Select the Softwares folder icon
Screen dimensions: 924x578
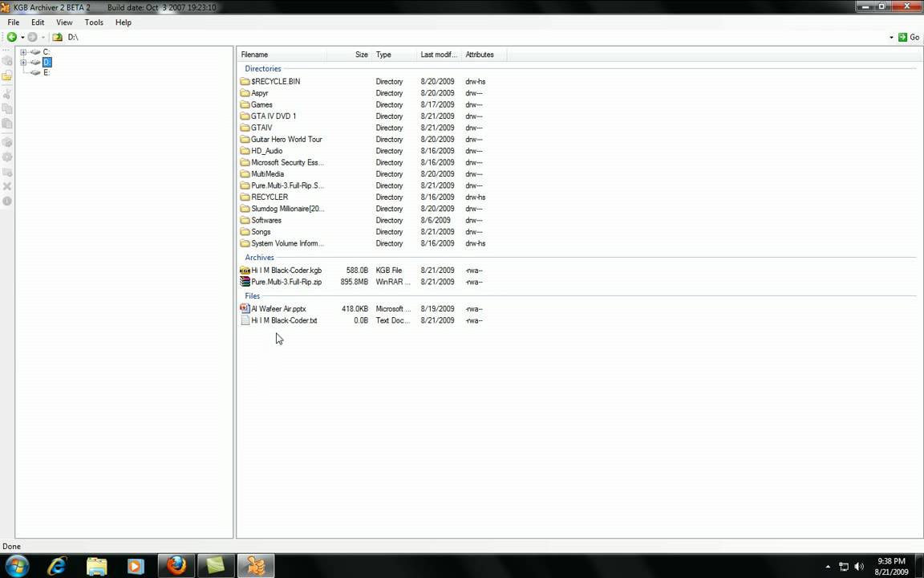tap(245, 220)
